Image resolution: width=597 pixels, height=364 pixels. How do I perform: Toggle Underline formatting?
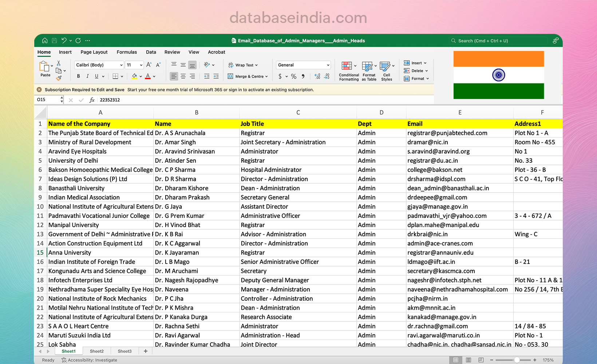(96, 76)
